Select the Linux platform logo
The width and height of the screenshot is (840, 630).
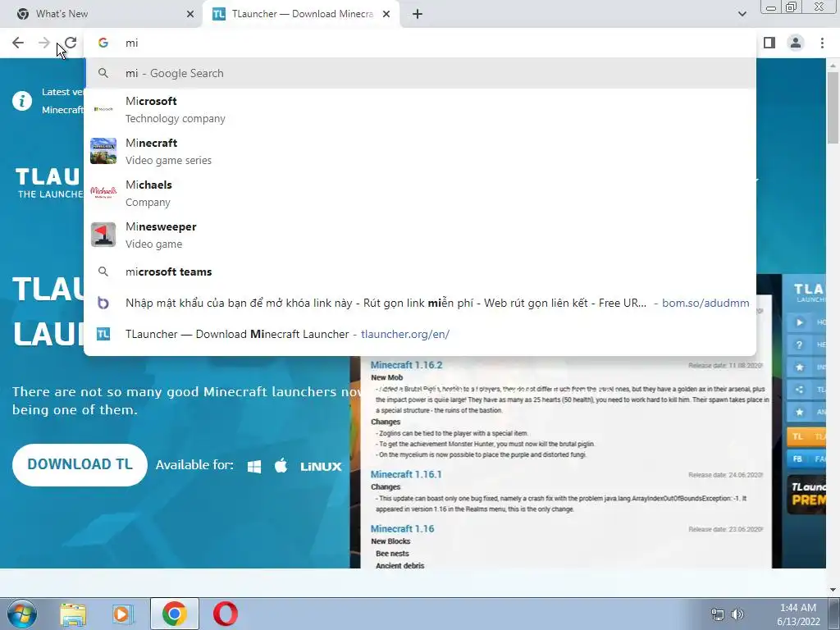321,467
